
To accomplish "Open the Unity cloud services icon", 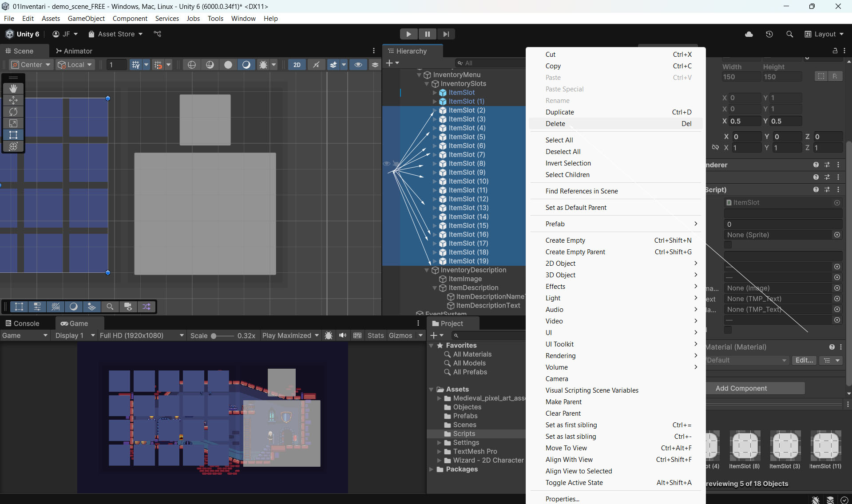I will click(749, 34).
